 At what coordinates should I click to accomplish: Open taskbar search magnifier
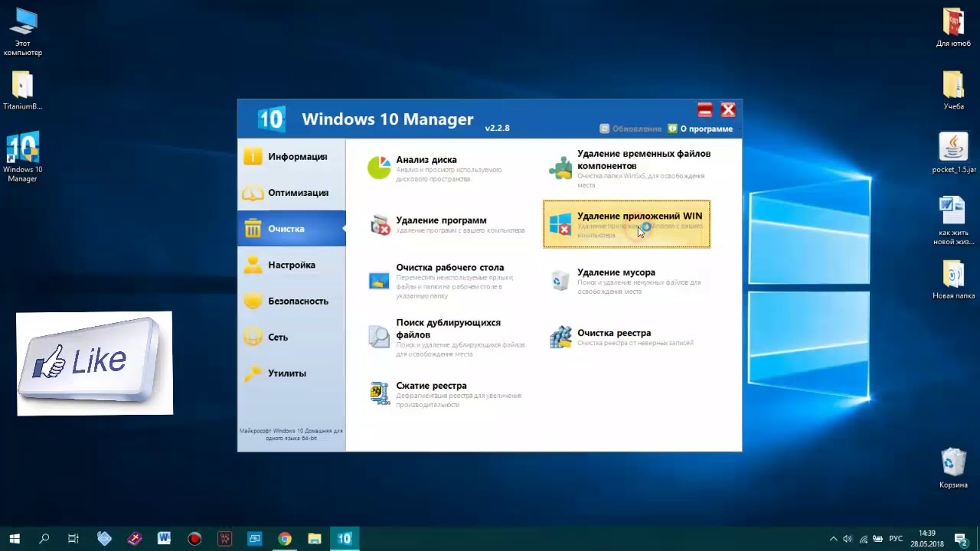(x=44, y=539)
